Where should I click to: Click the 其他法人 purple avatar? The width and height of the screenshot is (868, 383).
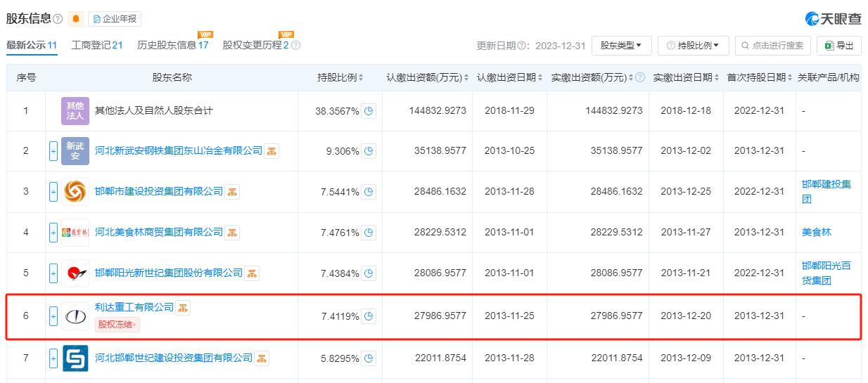[75, 110]
